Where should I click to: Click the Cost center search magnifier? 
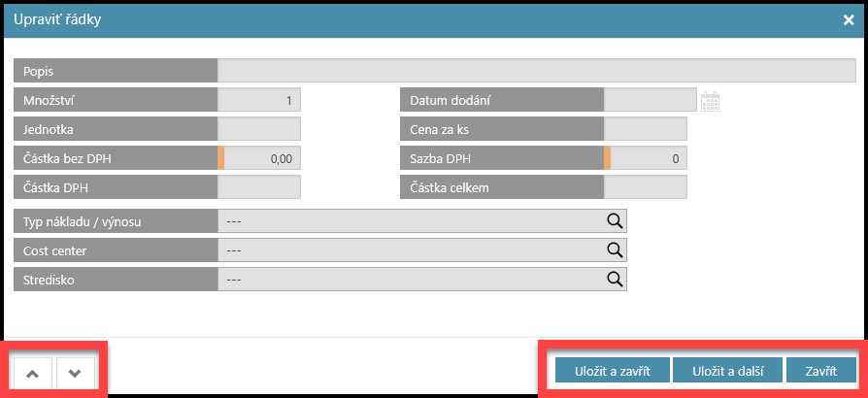(x=614, y=250)
